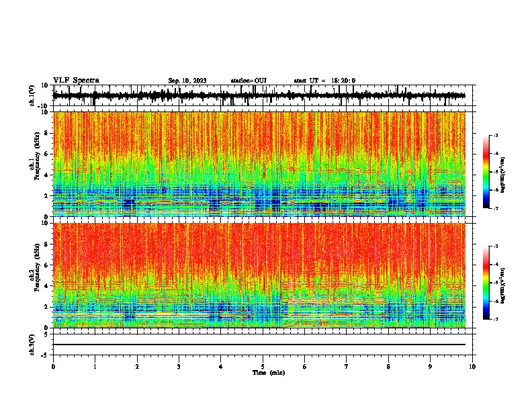Click time axis tick label '8'
The image size is (532, 411).
coord(388,367)
